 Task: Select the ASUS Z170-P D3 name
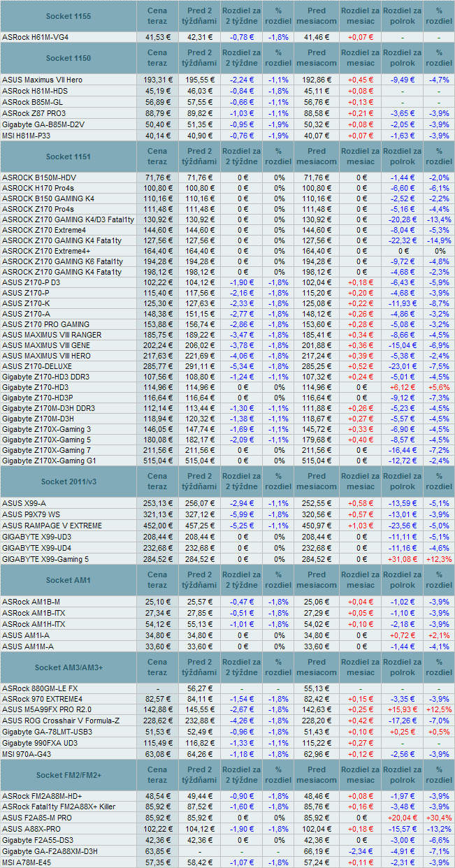(x=31, y=282)
